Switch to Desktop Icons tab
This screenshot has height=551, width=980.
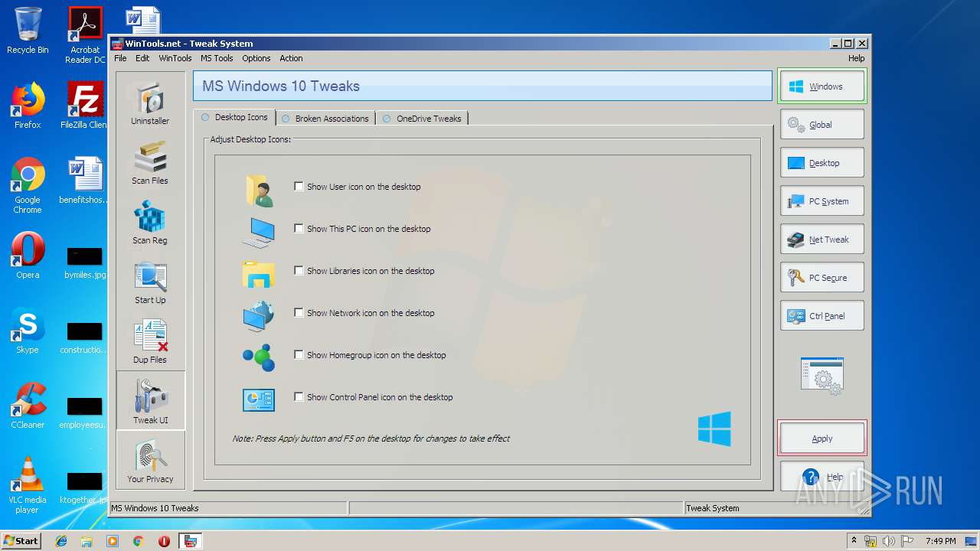pos(234,117)
